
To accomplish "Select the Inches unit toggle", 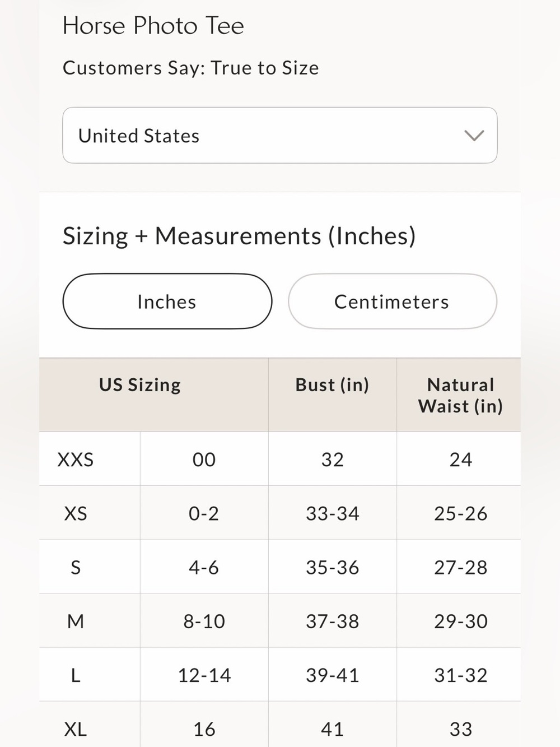I will point(167,301).
